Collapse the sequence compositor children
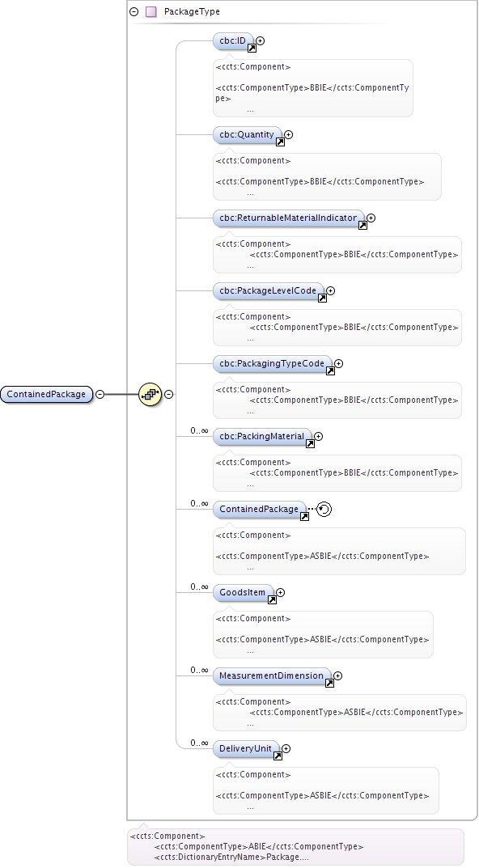This screenshot has height=868, width=479. click(169, 394)
